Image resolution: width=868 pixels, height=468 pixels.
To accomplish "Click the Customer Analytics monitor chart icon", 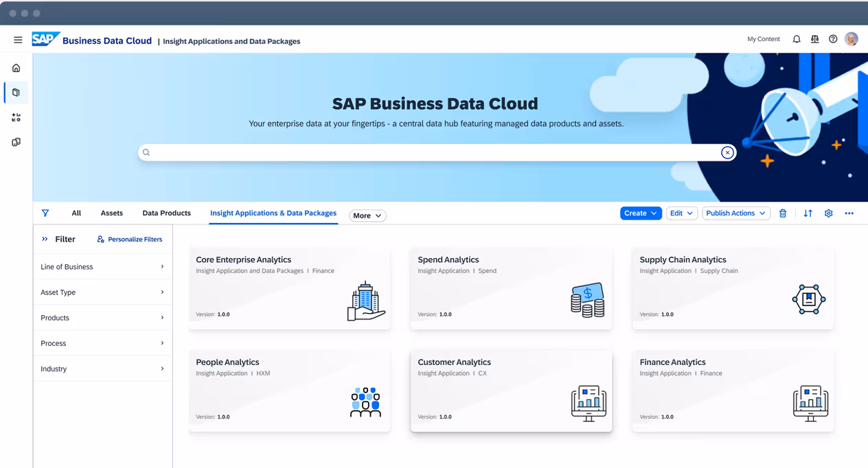I will coord(589,403).
